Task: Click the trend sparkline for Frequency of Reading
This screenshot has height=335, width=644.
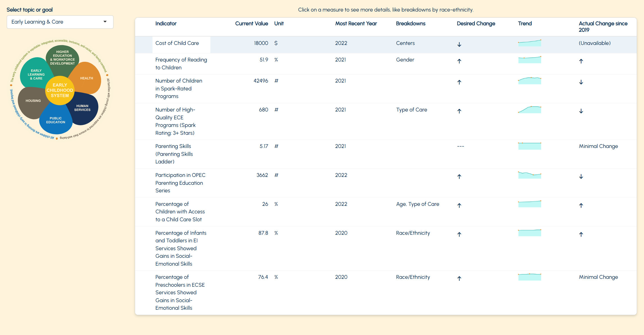Action: [530, 60]
